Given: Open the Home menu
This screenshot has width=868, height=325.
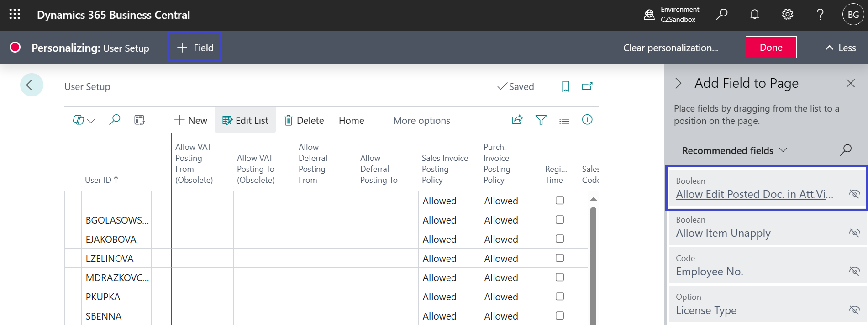Looking at the screenshot, I should coord(351,121).
